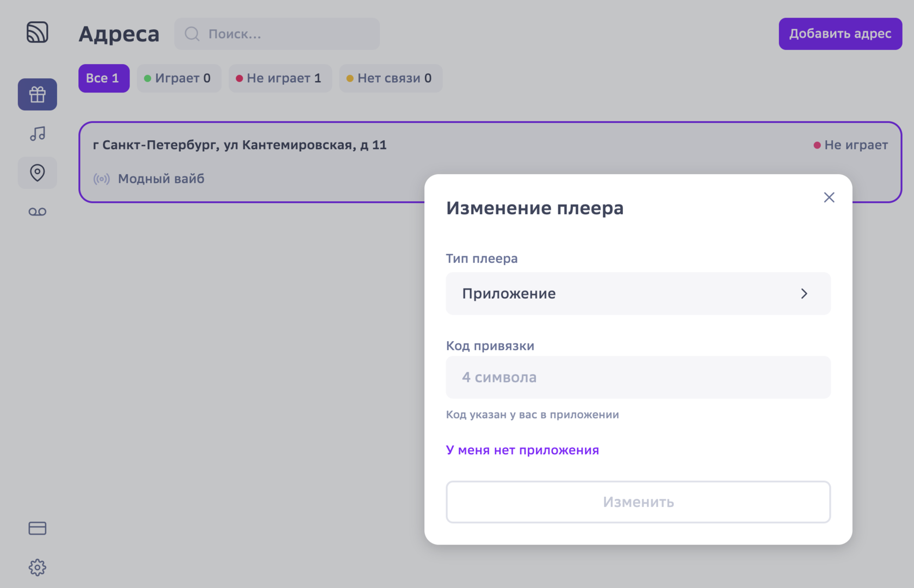Click the magnifier icon in search field
914x588 pixels.
click(192, 34)
